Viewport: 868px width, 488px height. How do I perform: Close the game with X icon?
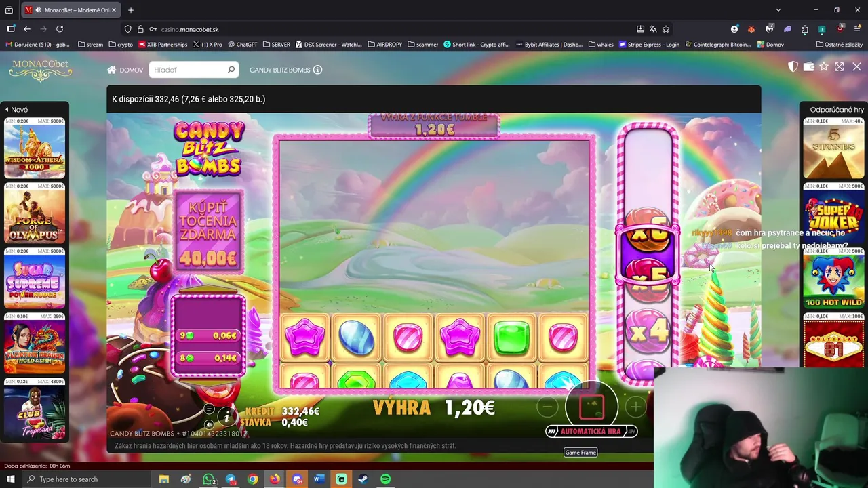click(856, 66)
